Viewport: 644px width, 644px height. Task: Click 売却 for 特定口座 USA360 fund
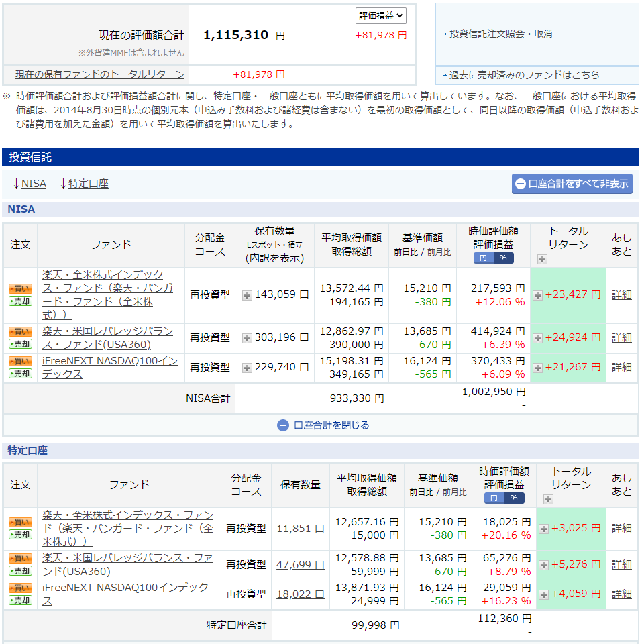(x=21, y=571)
